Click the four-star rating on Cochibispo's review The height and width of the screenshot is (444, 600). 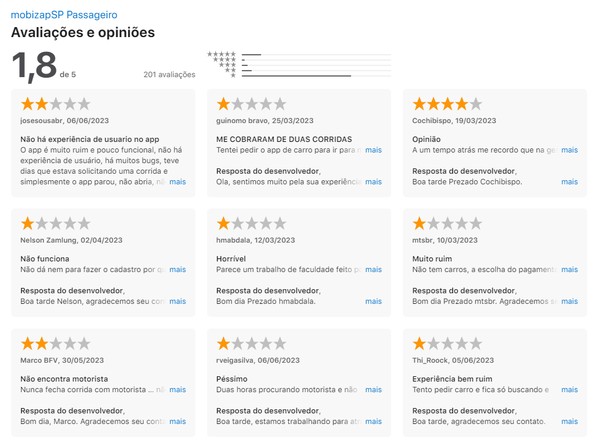click(447, 104)
